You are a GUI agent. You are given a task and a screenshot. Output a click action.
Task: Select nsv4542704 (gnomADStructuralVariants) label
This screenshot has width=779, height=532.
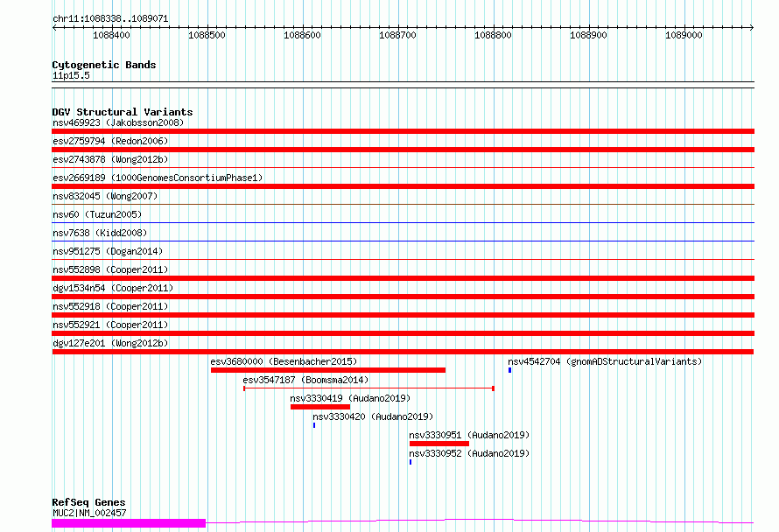(605, 361)
